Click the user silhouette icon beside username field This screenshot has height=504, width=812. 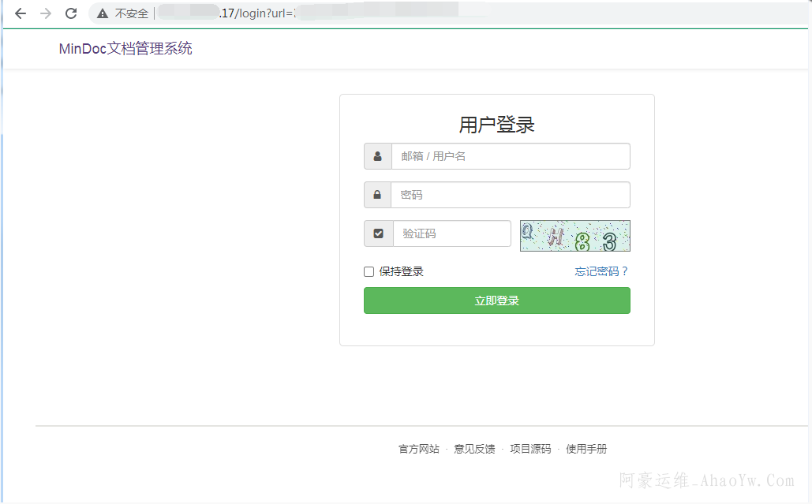378,156
